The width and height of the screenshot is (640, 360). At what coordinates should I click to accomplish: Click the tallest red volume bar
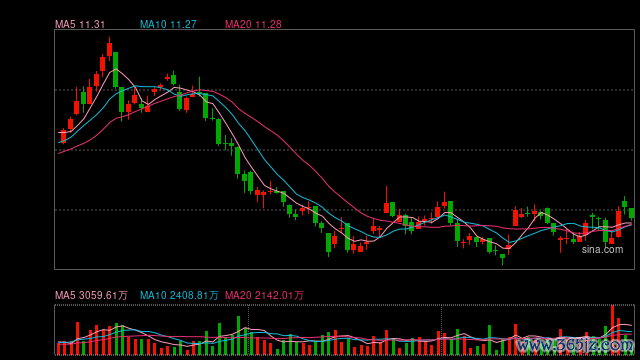click(612, 330)
